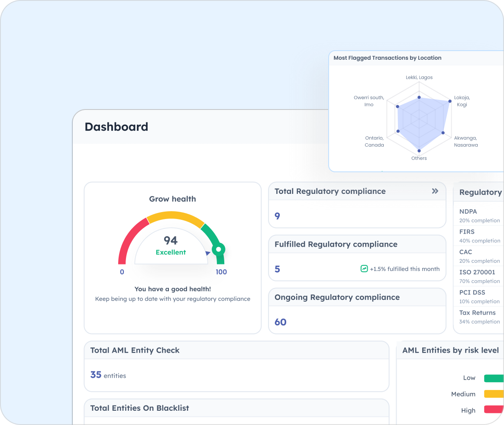Viewport: 504px width, 425px height.
Task: Select the Others radar data point
Action: pos(419,150)
